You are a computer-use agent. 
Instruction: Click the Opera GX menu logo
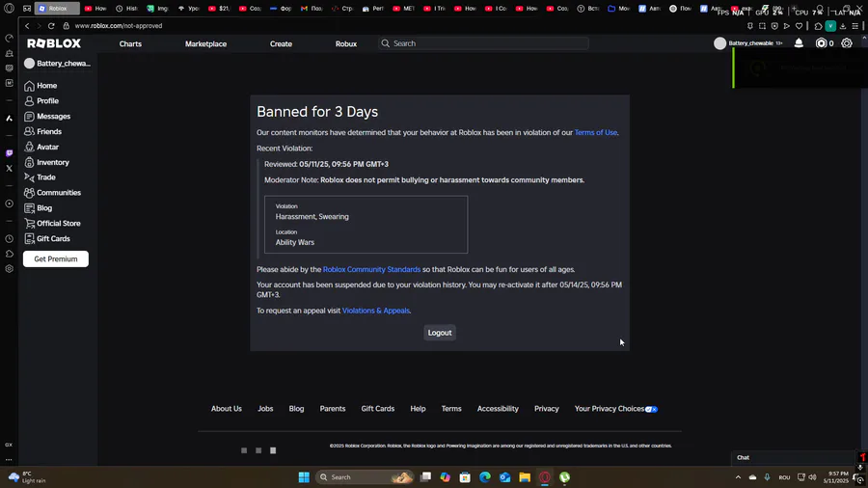tap(10, 9)
